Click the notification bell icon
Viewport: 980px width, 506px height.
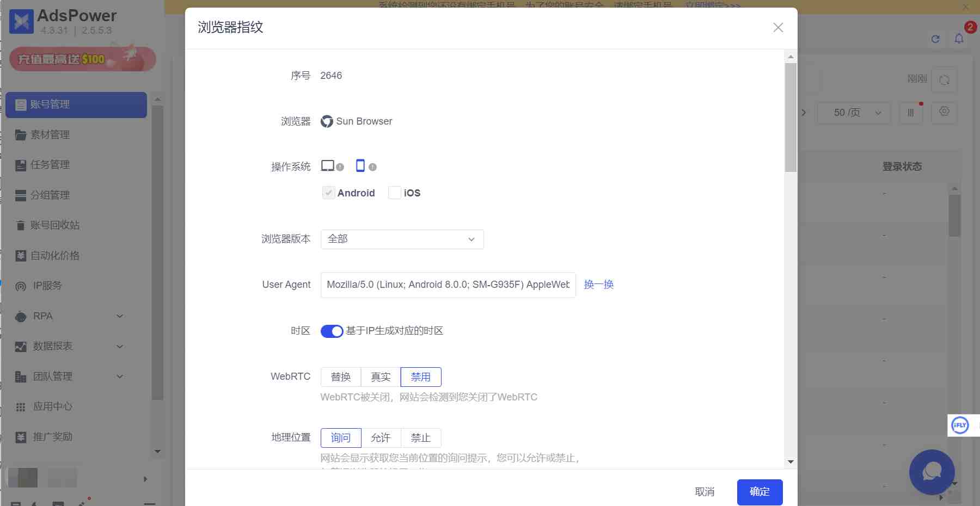coord(959,39)
